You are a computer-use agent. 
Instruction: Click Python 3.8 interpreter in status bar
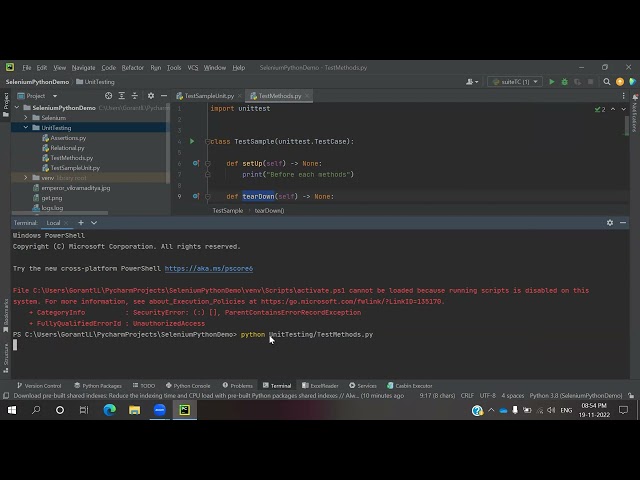click(x=576, y=396)
